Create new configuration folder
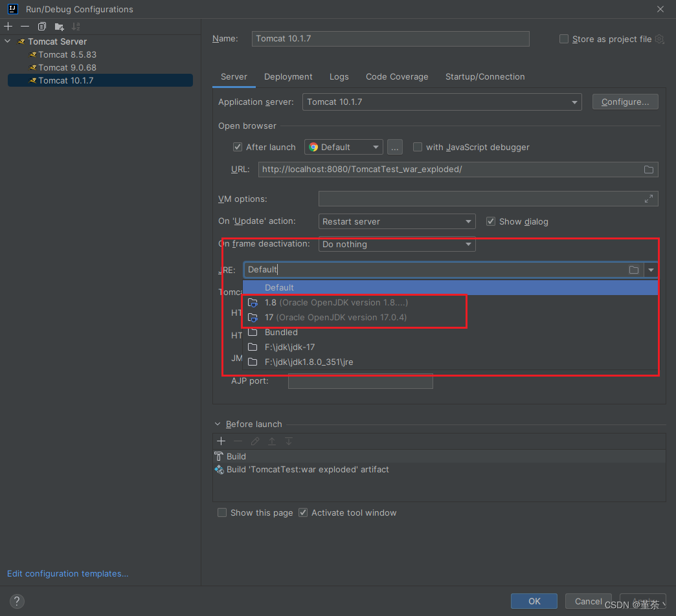This screenshot has height=616, width=676. [x=60, y=27]
